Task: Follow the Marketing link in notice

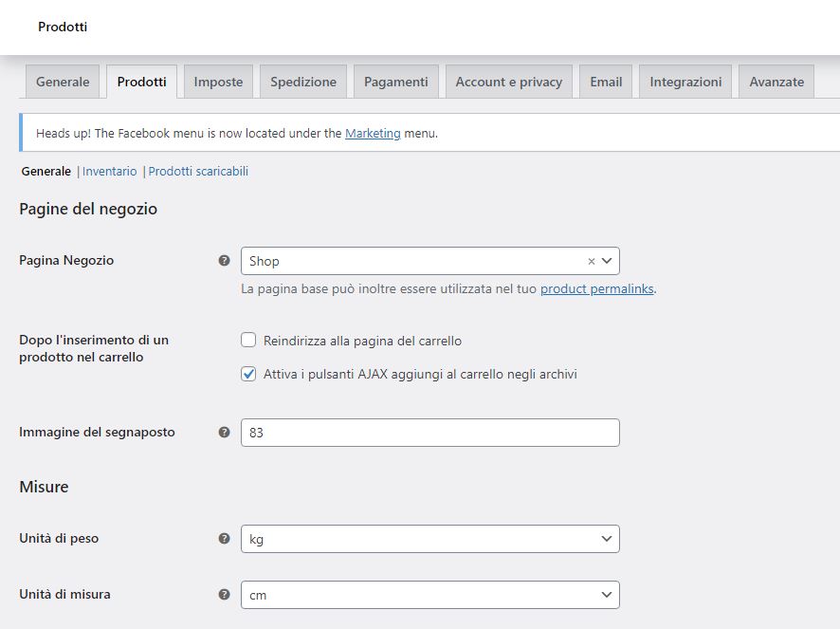Action: click(373, 134)
